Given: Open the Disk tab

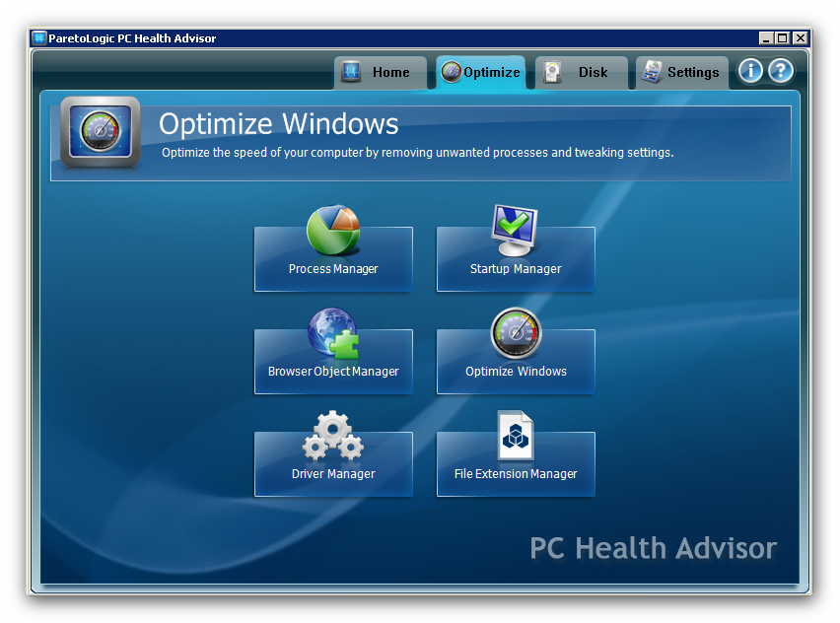Looking at the screenshot, I should [582, 72].
